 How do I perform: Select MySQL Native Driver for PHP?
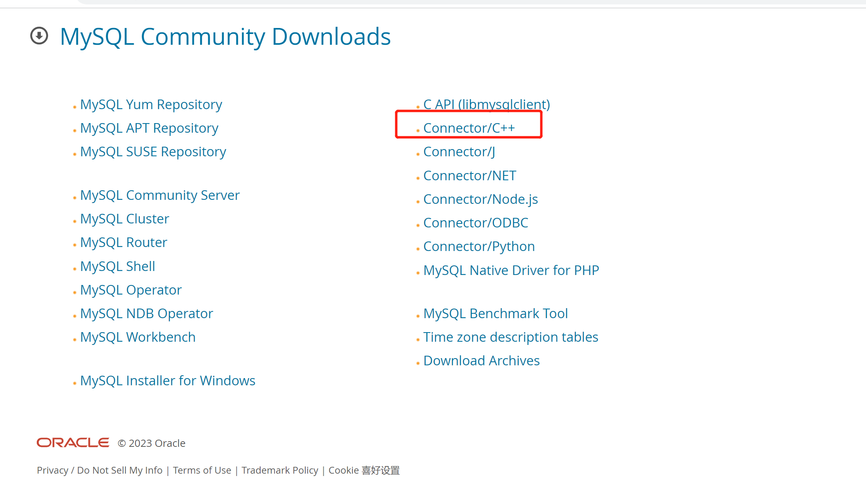(511, 270)
